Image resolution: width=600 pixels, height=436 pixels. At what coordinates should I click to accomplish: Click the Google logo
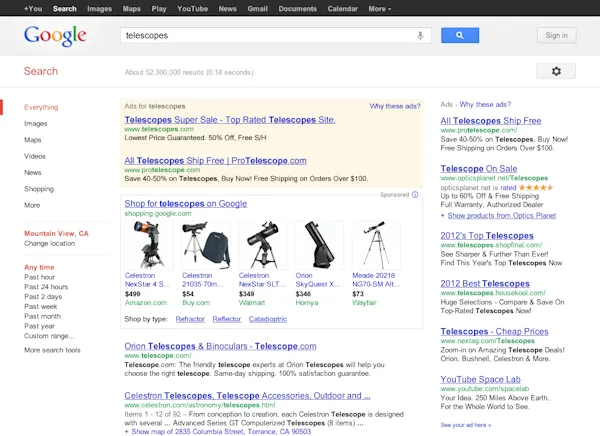click(x=55, y=36)
